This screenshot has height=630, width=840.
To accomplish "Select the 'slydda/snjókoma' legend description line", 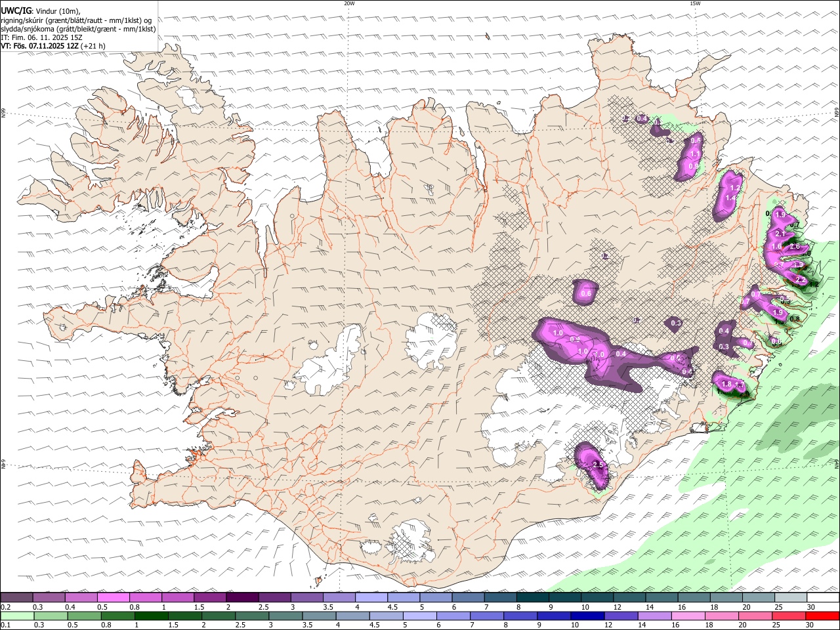I will pyautogui.click(x=78, y=29).
